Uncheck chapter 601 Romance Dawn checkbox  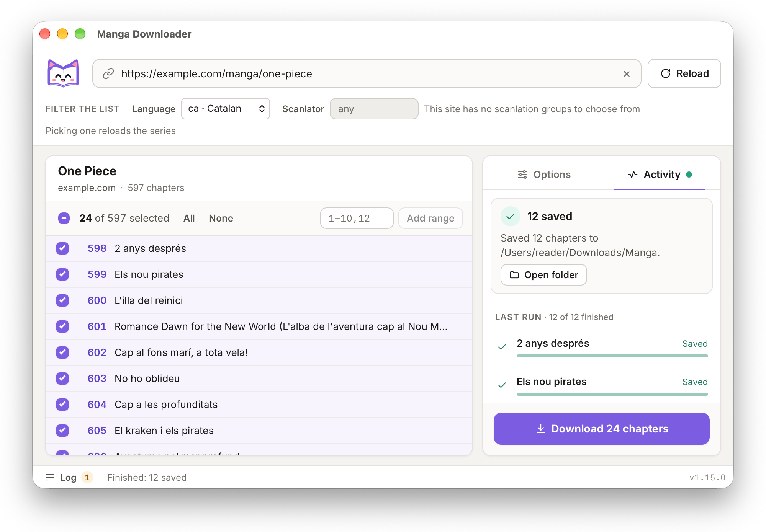(x=62, y=326)
